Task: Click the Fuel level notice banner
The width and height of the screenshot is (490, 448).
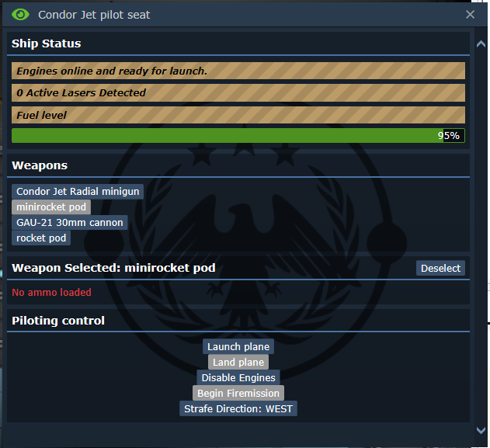Action: (x=238, y=115)
